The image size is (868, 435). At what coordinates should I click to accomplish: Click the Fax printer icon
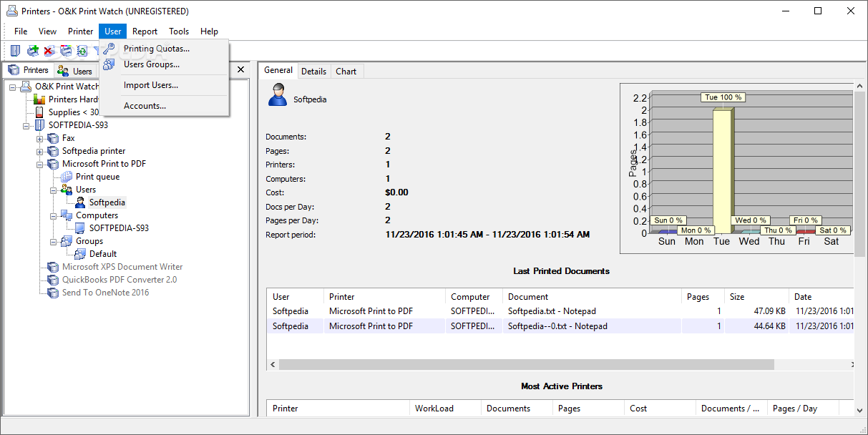53,138
